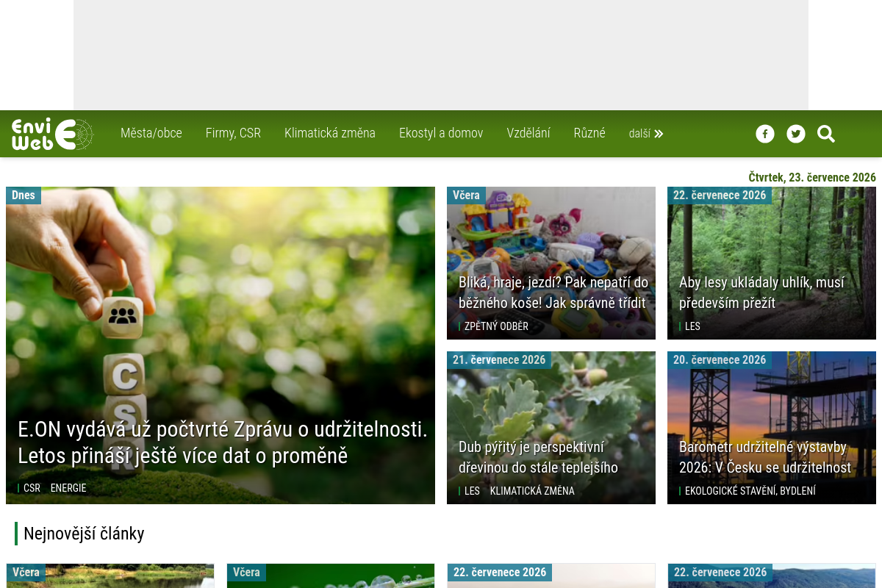Open the Twitter profile icon
Image resolution: width=882 pixels, height=588 pixels.
(796, 134)
